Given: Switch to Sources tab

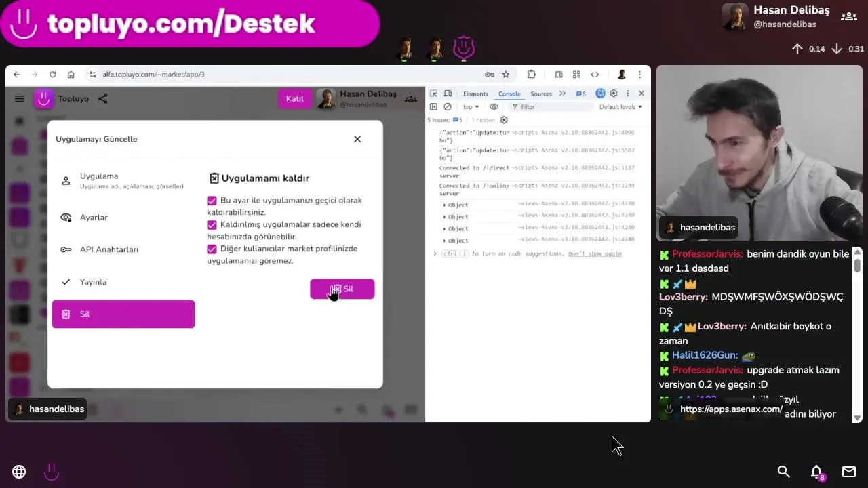Looking at the screenshot, I should tap(541, 94).
